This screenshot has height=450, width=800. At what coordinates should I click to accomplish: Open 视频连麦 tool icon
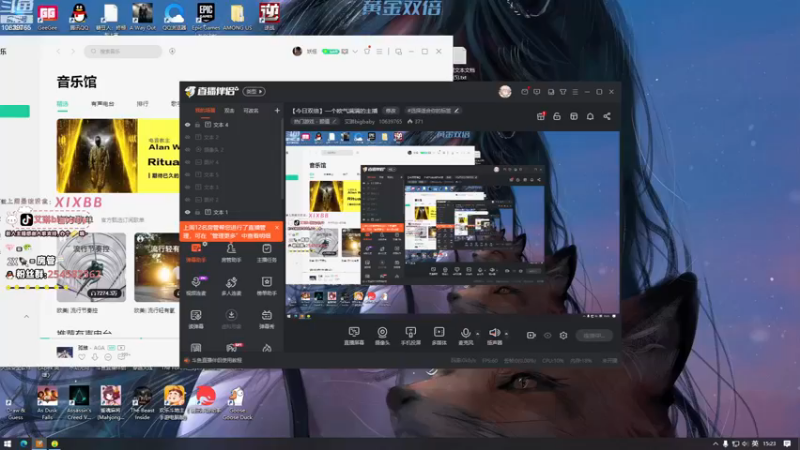coord(196,286)
